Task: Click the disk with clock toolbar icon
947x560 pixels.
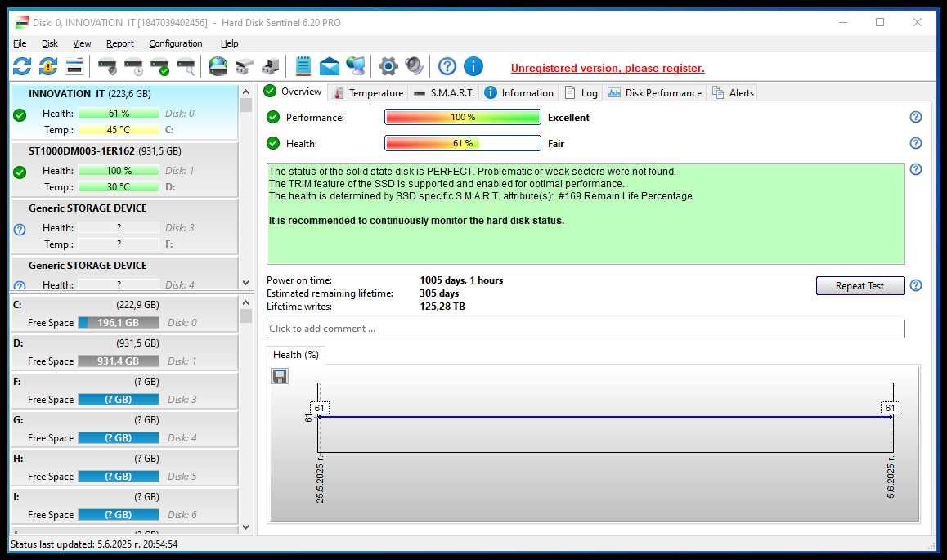Action: 133,66
